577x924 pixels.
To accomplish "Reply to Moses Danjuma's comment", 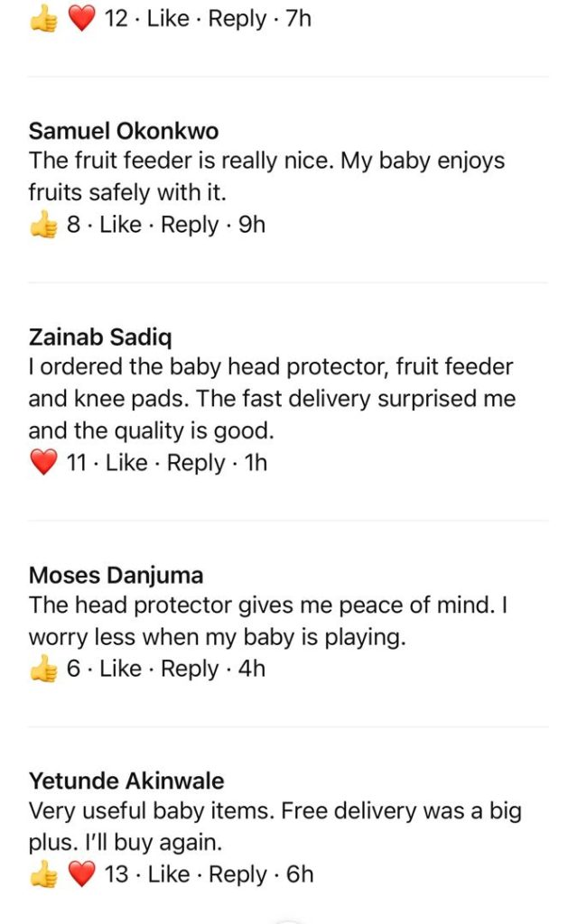I will click(190, 670).
